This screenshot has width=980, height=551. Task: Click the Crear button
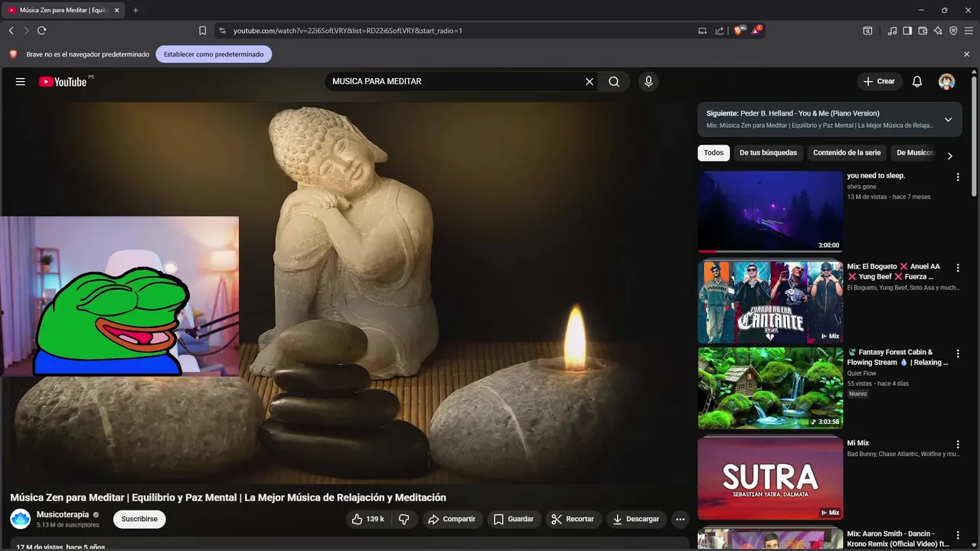[879, 81]
